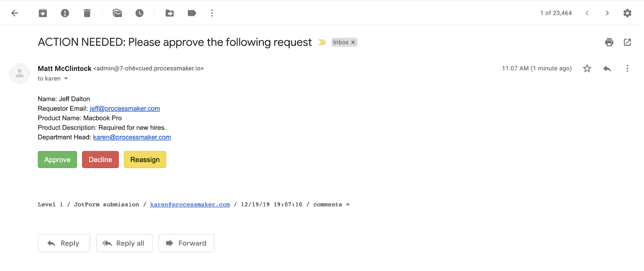This screenshot has height=271, width=644.
Task: Report this email as spam
Action: tap(65, 13)
